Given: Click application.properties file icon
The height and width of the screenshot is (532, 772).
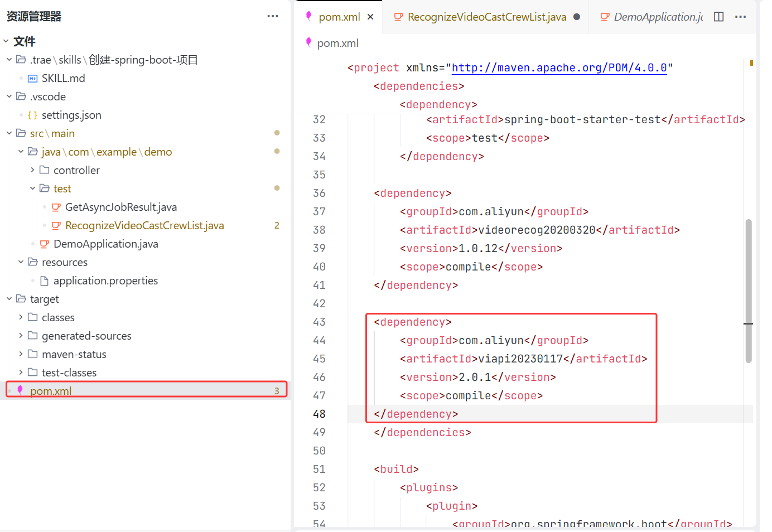Looking at the screenshot, I should click(45, 281).
